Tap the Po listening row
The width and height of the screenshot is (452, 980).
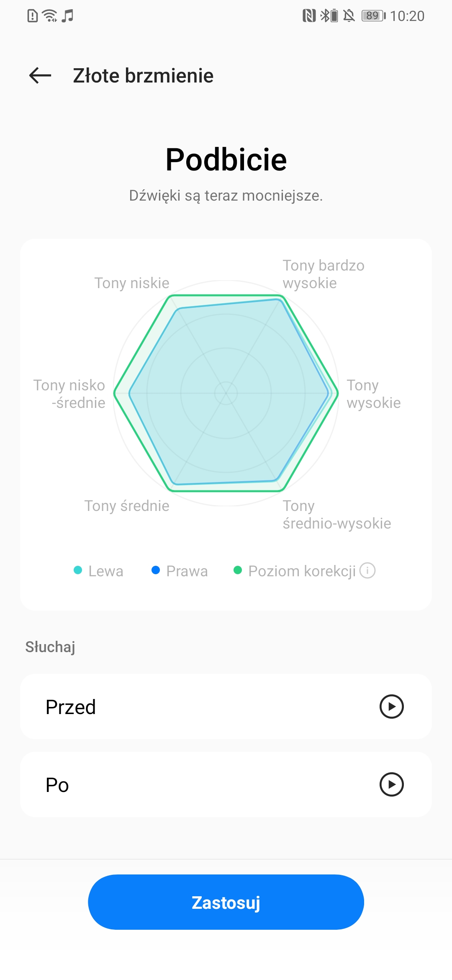[x=226, y=784]
